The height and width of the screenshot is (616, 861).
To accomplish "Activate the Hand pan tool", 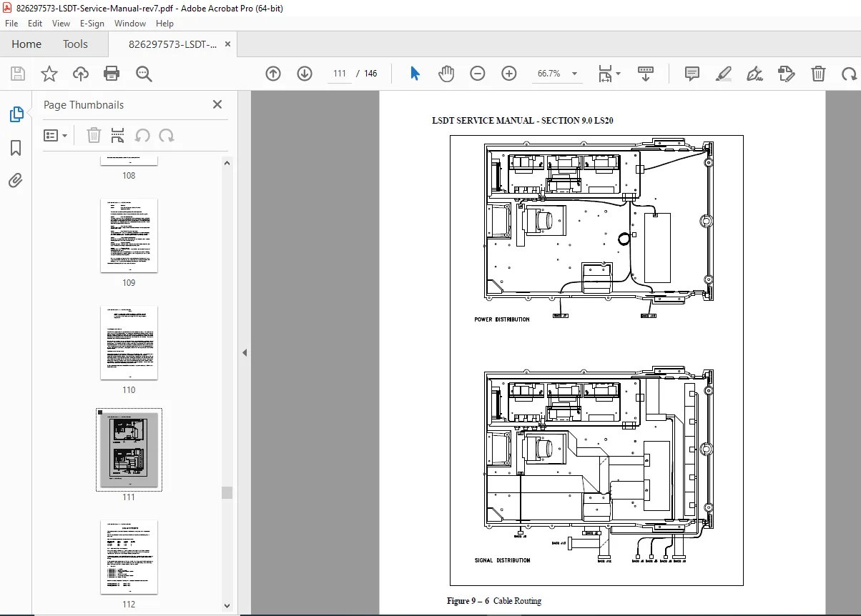I will (x=446, y=74).
